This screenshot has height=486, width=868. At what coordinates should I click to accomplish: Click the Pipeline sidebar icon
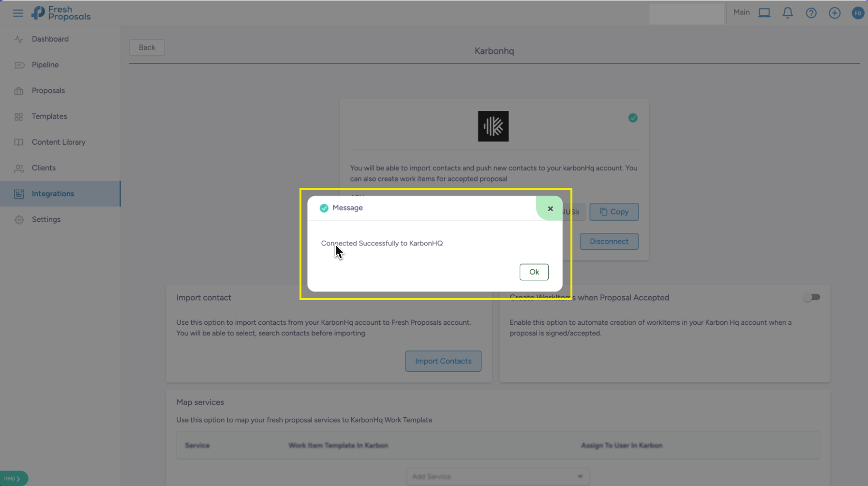click(19, 65)
